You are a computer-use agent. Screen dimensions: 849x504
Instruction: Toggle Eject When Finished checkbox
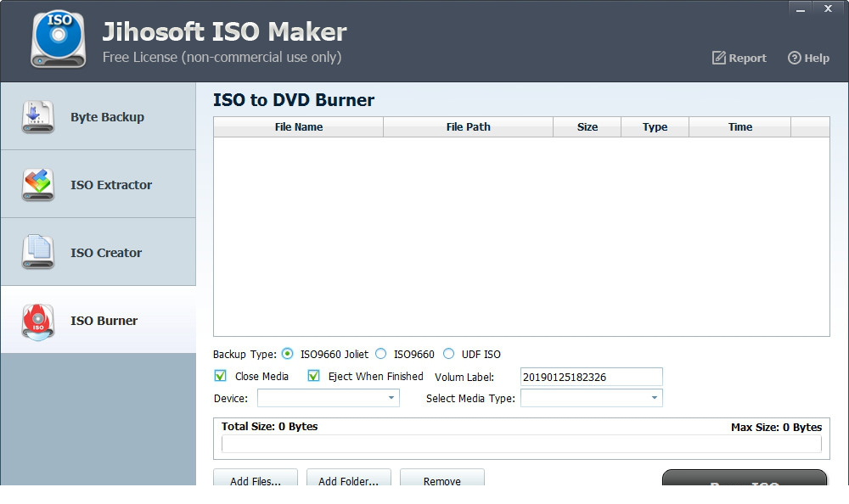click(x=313, y=376)
